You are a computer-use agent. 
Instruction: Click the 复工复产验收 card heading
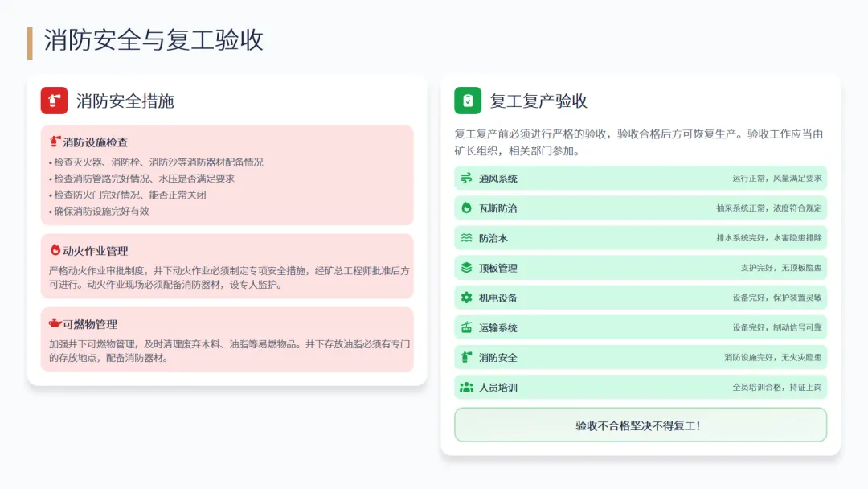tap(538, 101)
